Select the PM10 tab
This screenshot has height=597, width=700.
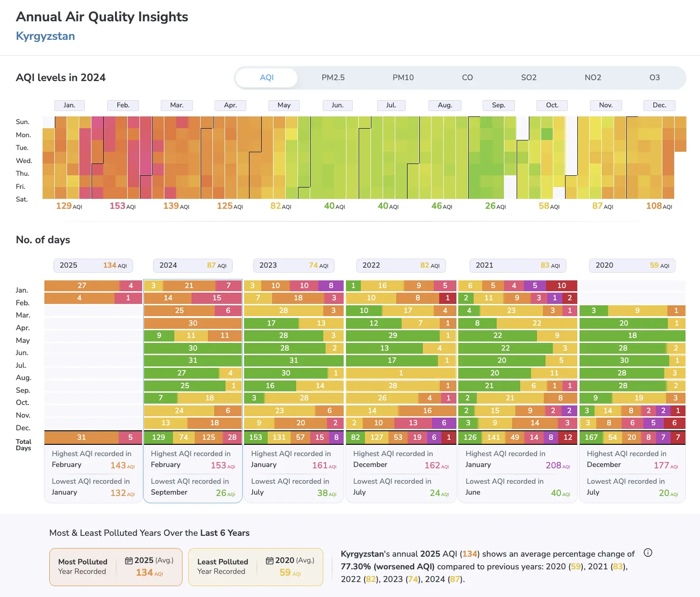pos(403,77)
